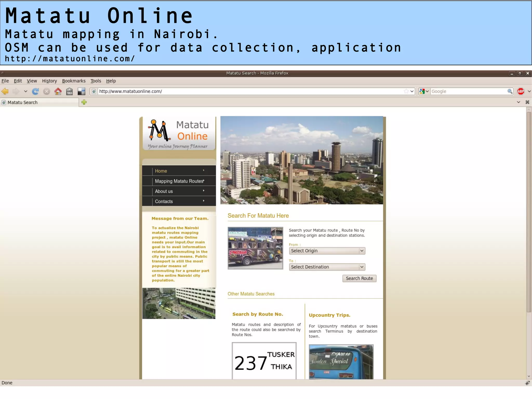Open the back/forward history dropdown arrow

(25, 91)
